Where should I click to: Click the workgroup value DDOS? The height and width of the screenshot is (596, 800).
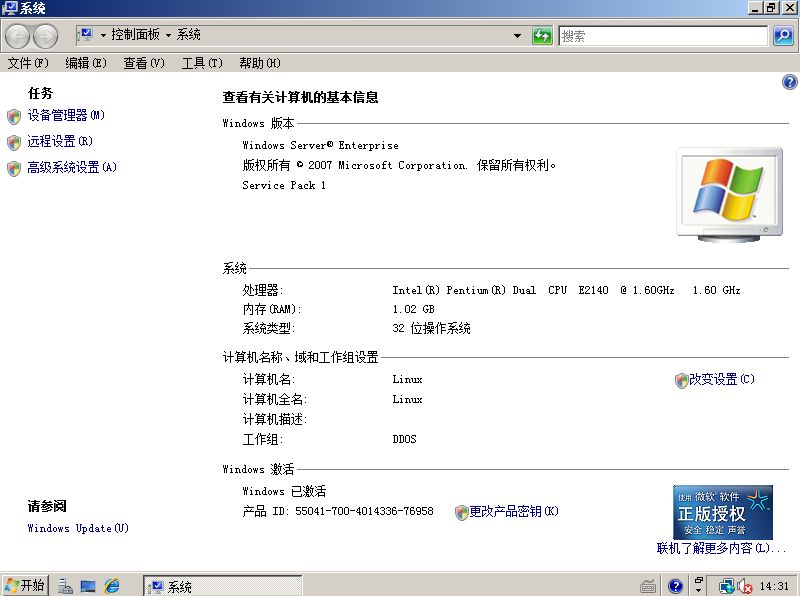point(405,439)
